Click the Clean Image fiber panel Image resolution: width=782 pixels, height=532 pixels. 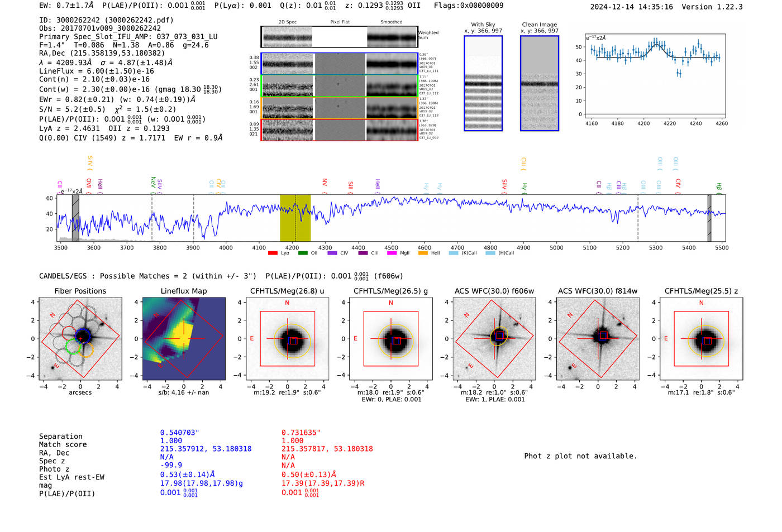tap(540, 83)
